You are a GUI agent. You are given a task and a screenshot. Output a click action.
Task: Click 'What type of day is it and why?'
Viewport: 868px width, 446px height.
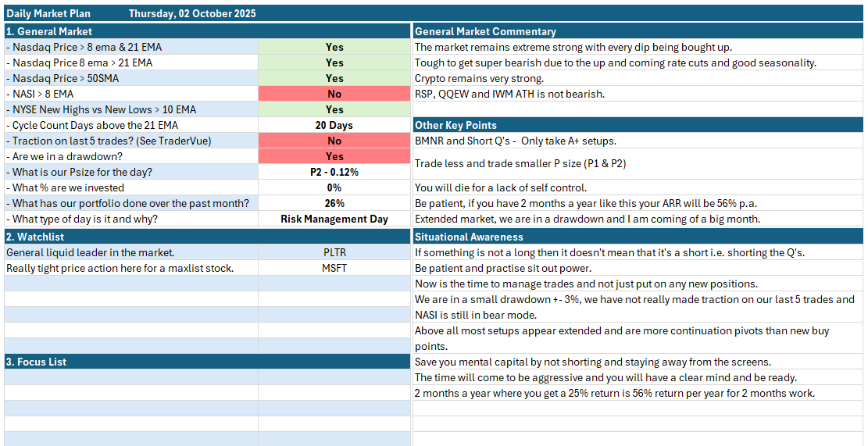[x=131, y=219]
